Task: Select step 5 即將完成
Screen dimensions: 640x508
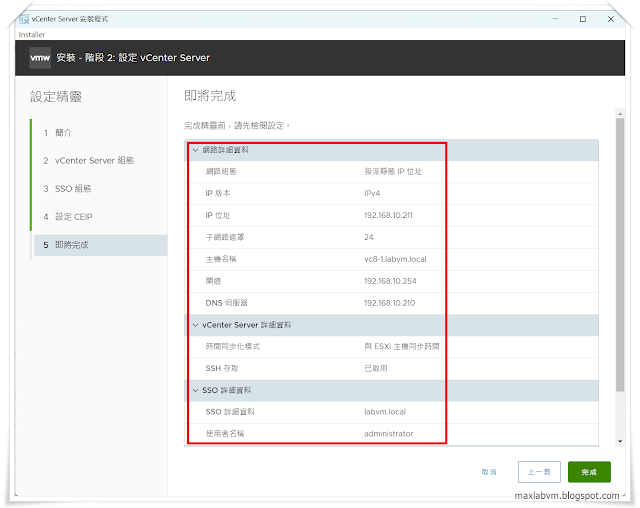Action: (100, 245)
